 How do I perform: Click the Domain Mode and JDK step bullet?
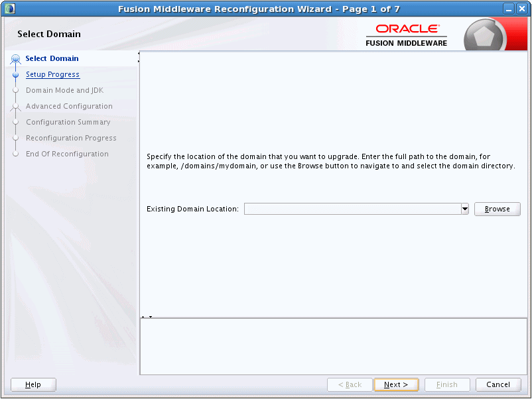[x=16, y=91]
